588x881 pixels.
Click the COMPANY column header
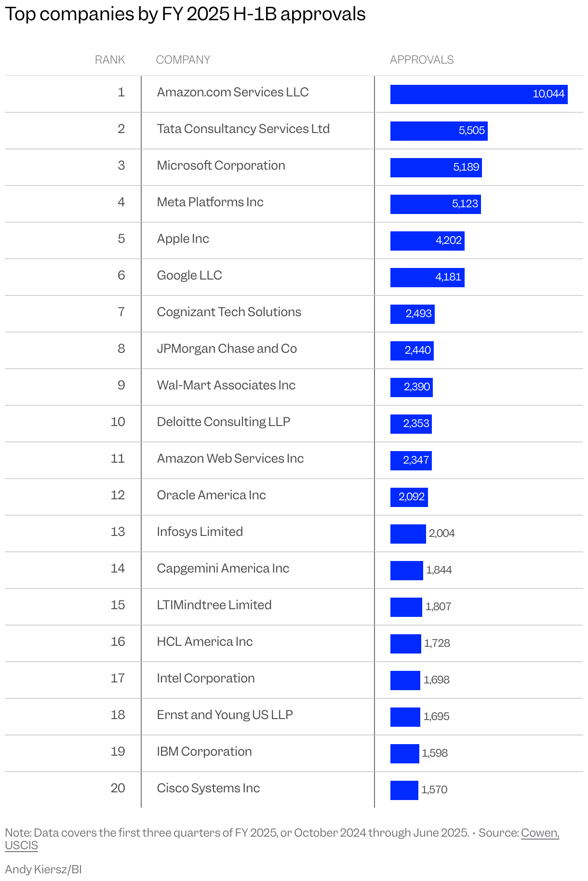[183, 60]
